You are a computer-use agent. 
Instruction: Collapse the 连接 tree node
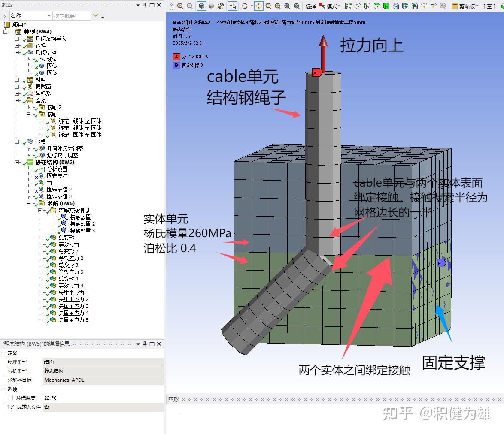pos(17,100)
